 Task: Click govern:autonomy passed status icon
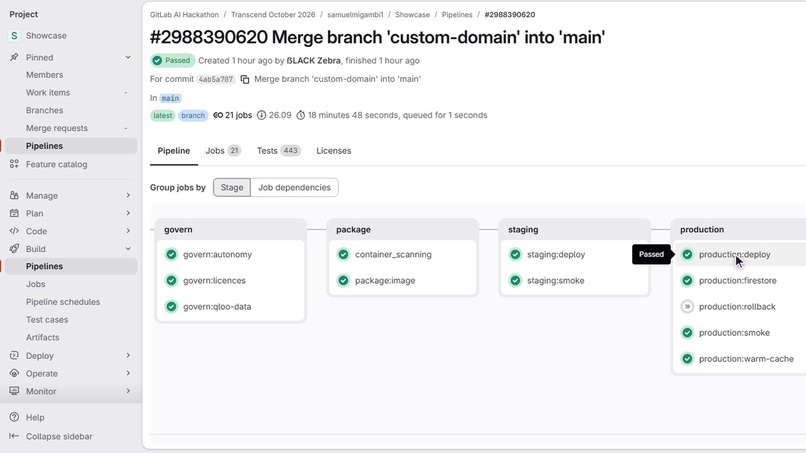171,255
